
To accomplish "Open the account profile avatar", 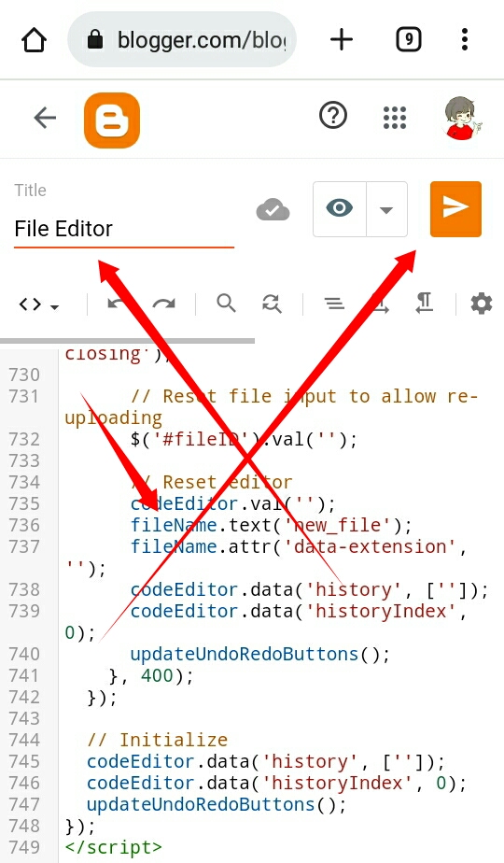I will point(461,118).
